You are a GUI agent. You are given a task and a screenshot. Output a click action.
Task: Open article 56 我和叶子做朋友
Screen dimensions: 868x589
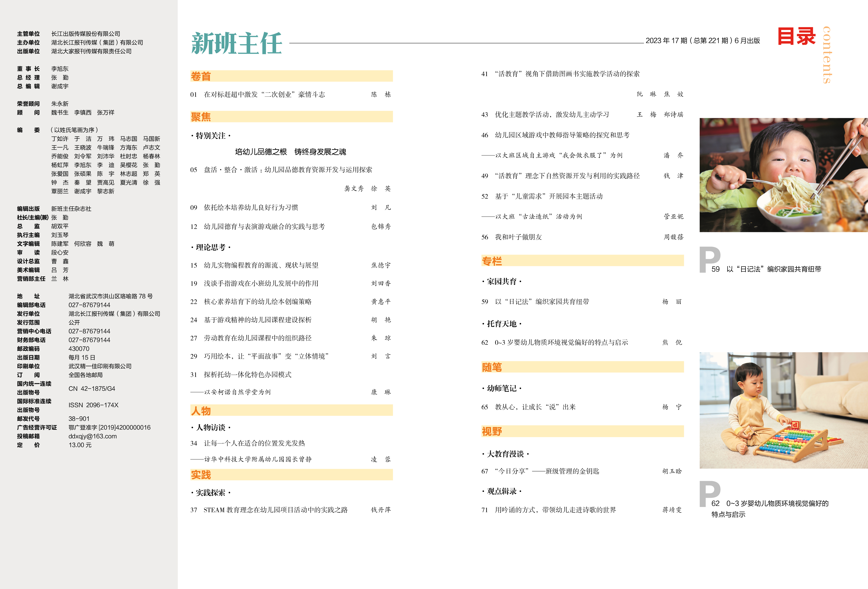518,237
